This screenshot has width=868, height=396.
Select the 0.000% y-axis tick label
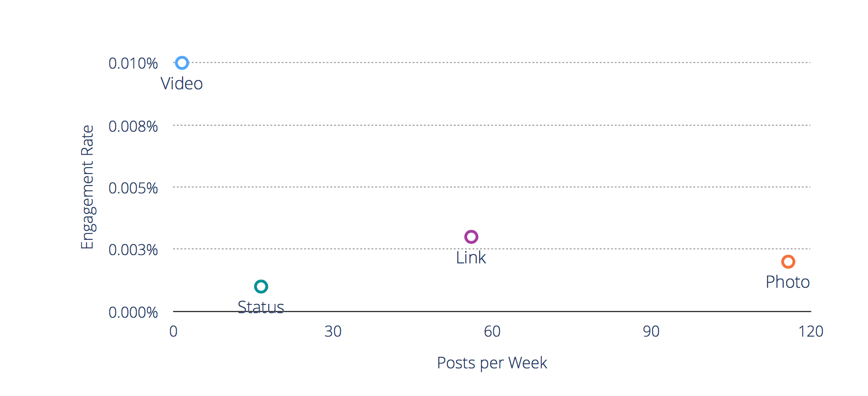coord(133,313)
